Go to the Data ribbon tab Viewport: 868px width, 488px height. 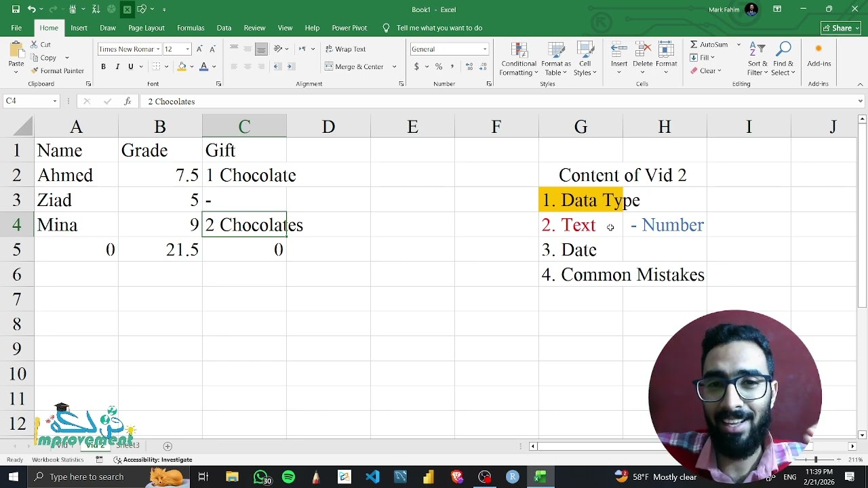click(224, 28)
